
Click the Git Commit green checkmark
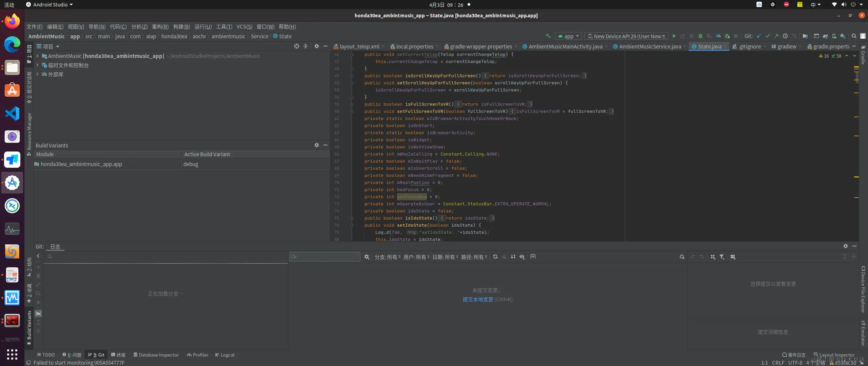coord(768,36)
